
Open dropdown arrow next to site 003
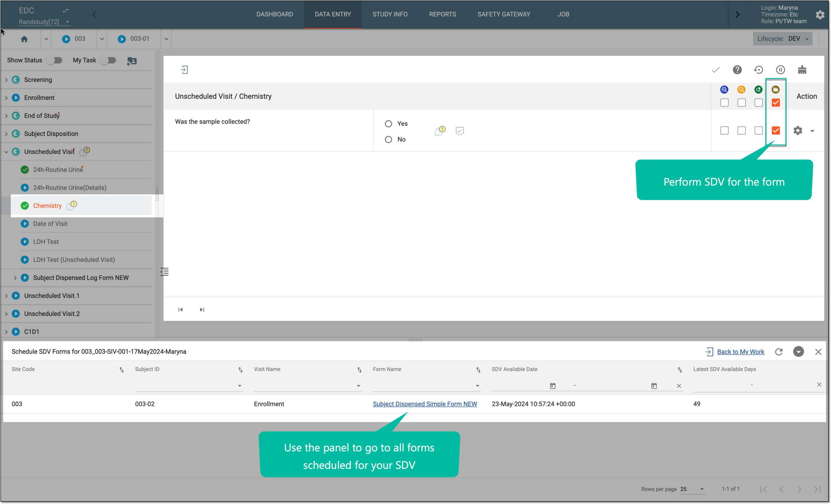click(102, 39)
